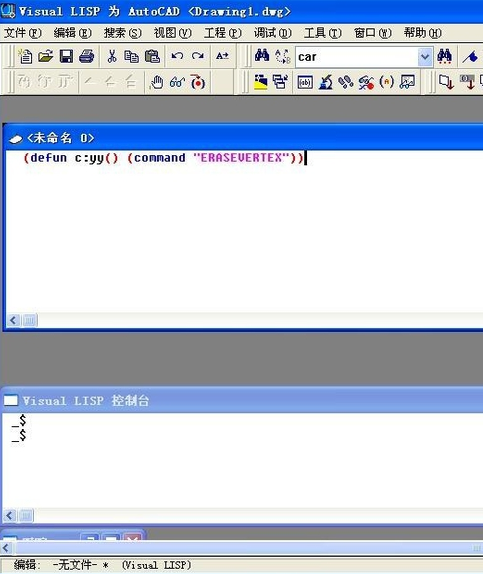The width and height of the screenshot is (483, 574).
Task: Open the 文件(F) menu
Action: (23, 33)
